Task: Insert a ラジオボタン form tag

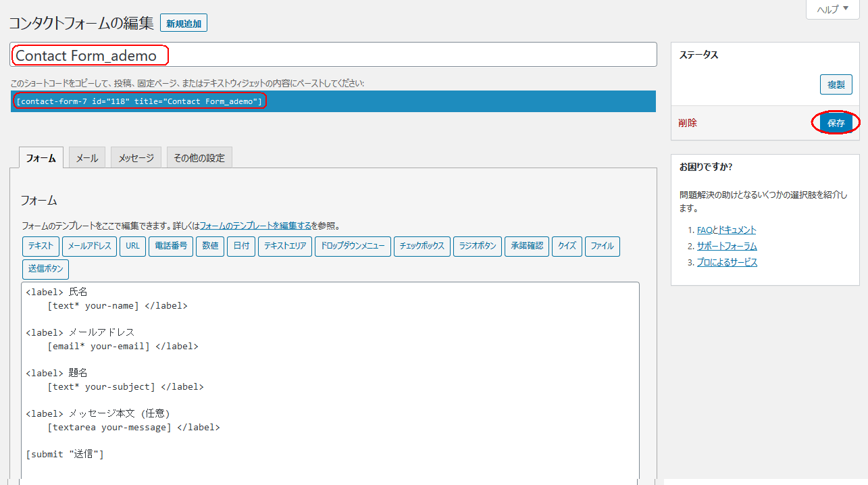Action: 478,246
